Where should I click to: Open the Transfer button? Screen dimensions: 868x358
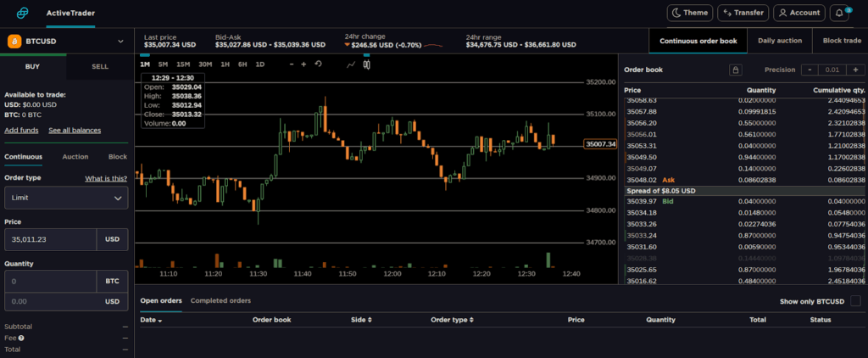tap(743, 13)
